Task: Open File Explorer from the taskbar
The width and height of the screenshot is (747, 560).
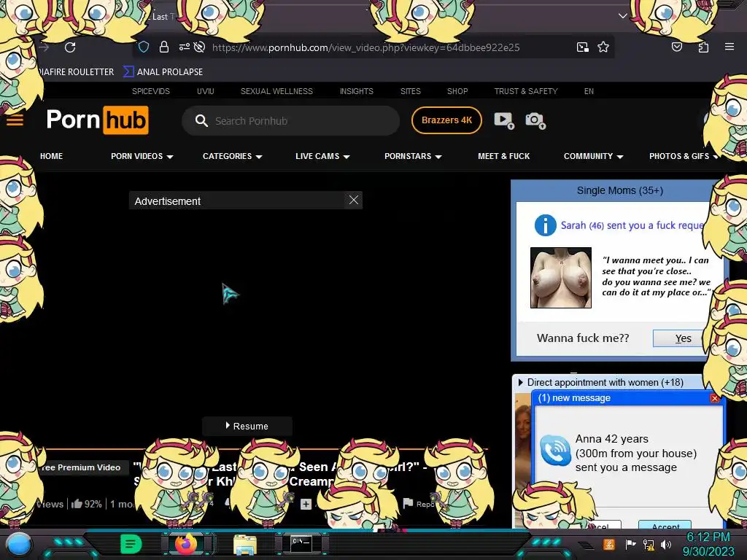Action: point(245,545)
